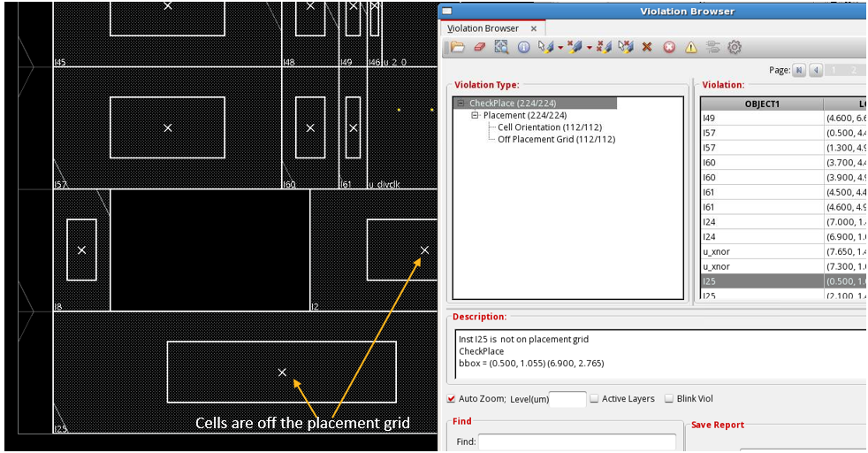
Task: Select cell I8 in the layout view
Action: (x=81, y=250)
